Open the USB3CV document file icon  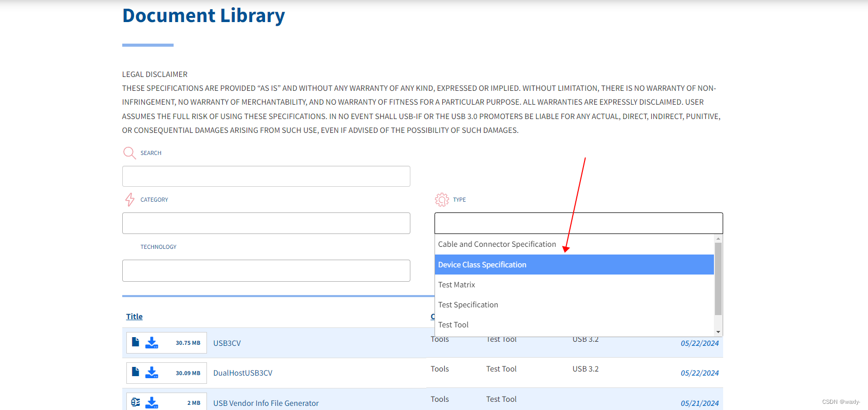136,342
